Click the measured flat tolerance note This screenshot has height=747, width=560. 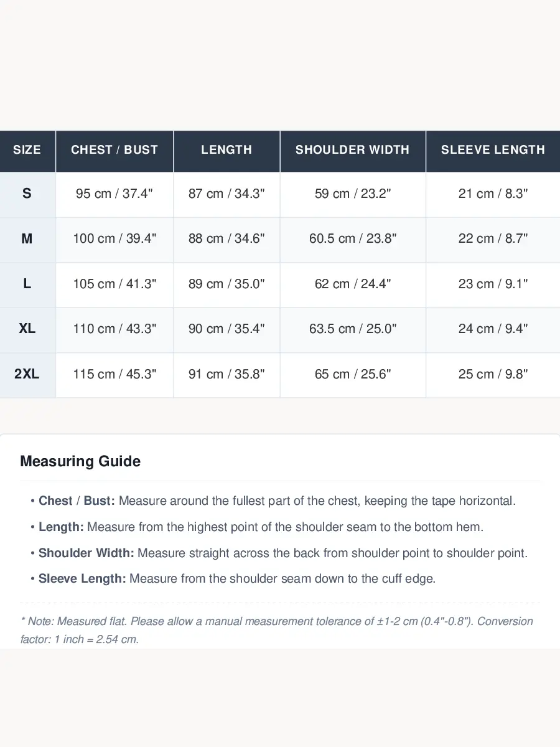pyautogui.click(x=277, y=630)
